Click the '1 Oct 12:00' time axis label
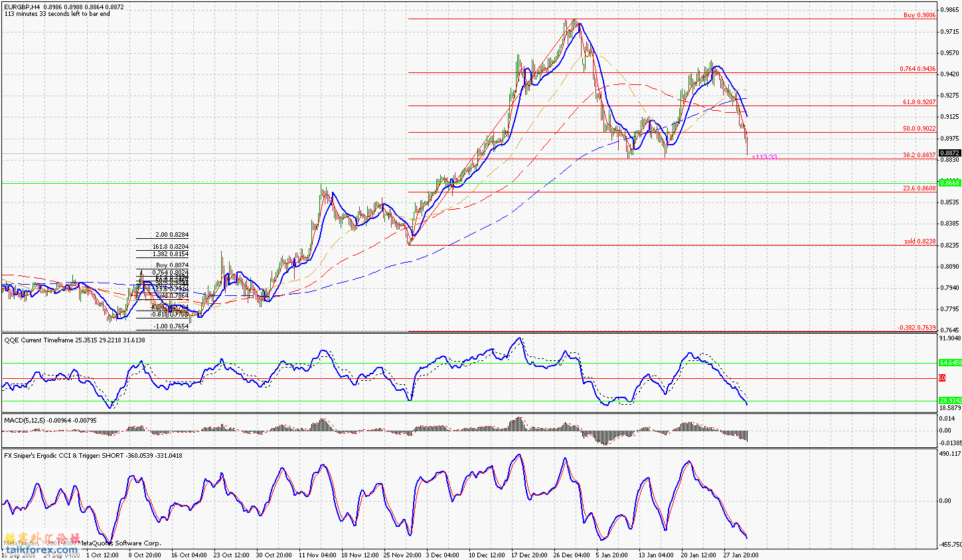This screenshot has width=962, height=560. [x=102, y=555]
